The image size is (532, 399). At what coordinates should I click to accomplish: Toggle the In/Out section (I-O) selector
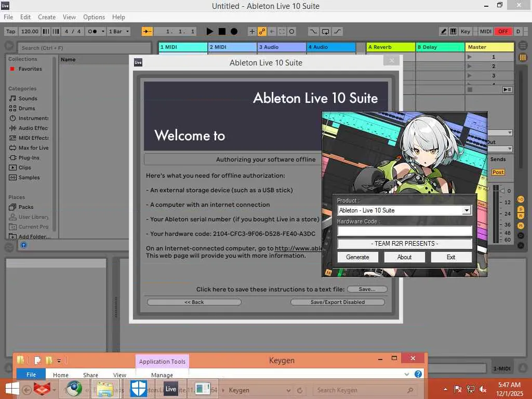[521, 199]
